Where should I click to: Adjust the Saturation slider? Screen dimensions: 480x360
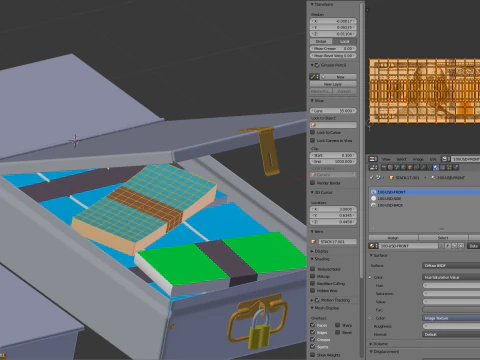click(x=451, y=293)
